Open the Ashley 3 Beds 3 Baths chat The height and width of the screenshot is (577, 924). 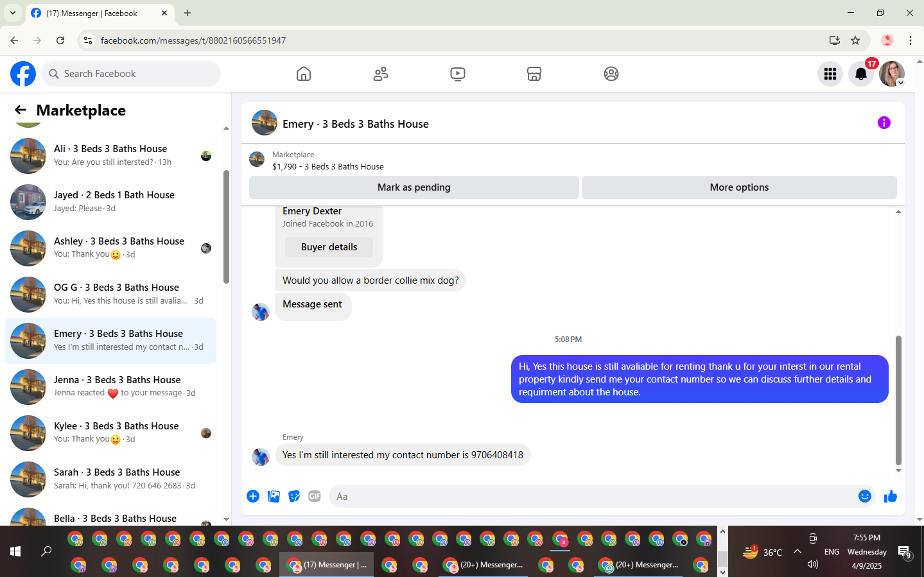coord(110,248)
